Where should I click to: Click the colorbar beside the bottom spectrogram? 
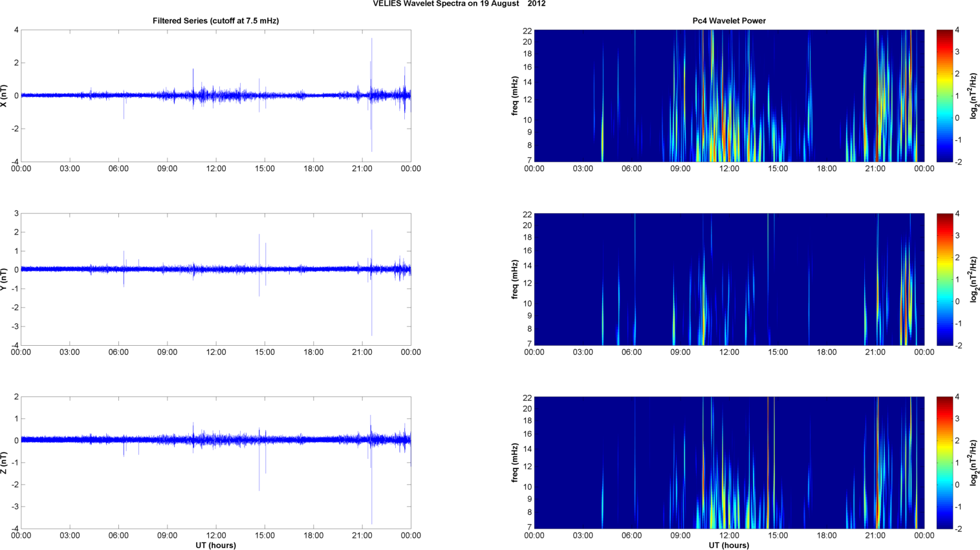(944, 463)
